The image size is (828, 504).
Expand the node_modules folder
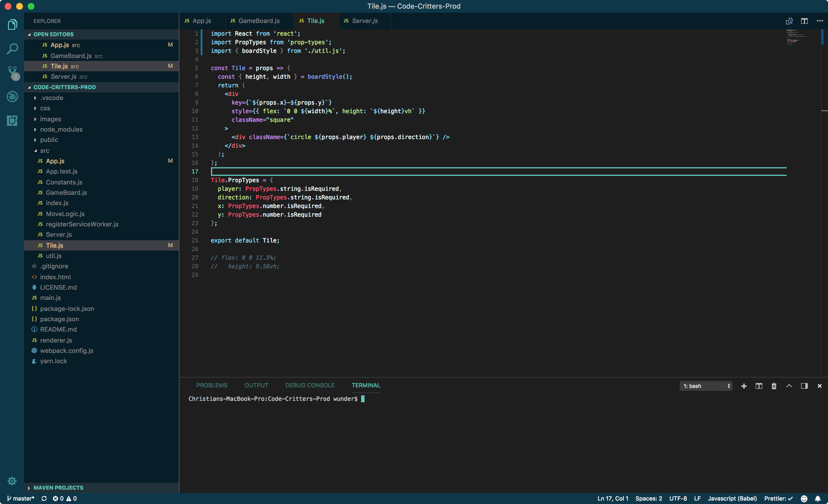pos(61,129)
